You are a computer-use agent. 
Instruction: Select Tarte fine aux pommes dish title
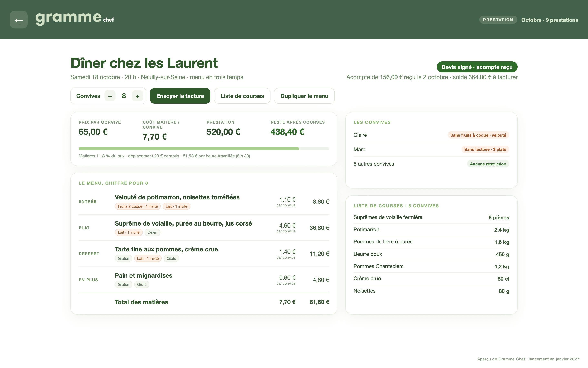pos(166,249)
